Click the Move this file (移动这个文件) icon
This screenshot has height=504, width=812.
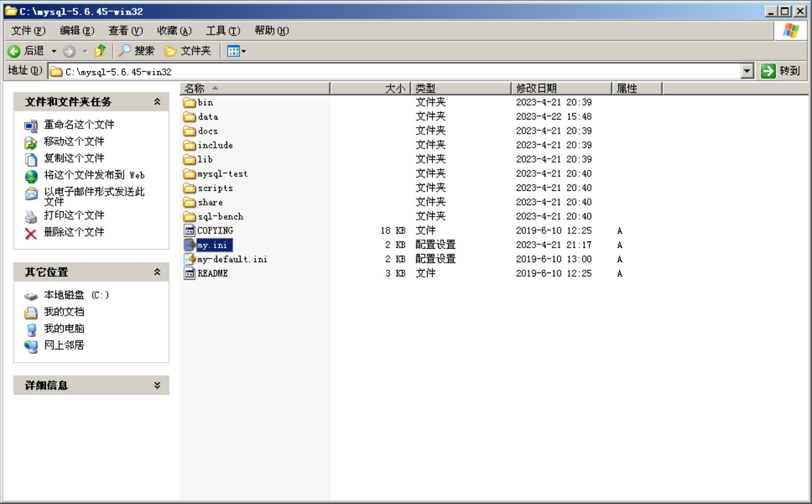coord(31,142)
